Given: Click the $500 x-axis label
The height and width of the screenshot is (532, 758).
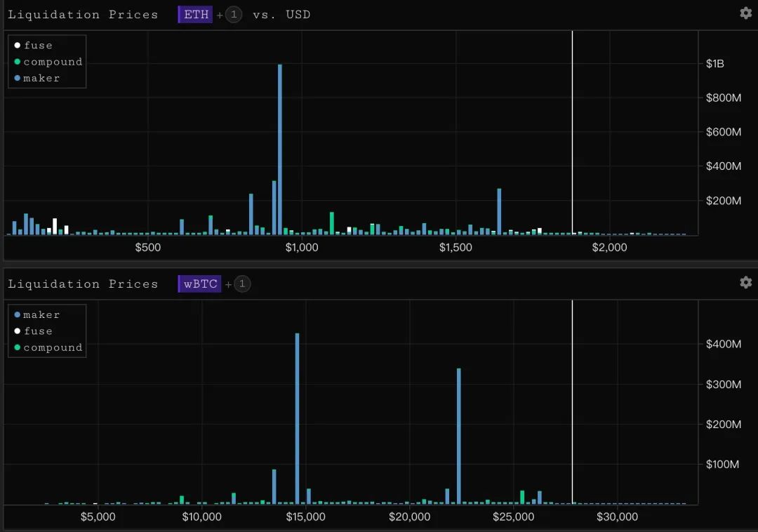Looking at the screenshot, I should (x=148, y=247).
